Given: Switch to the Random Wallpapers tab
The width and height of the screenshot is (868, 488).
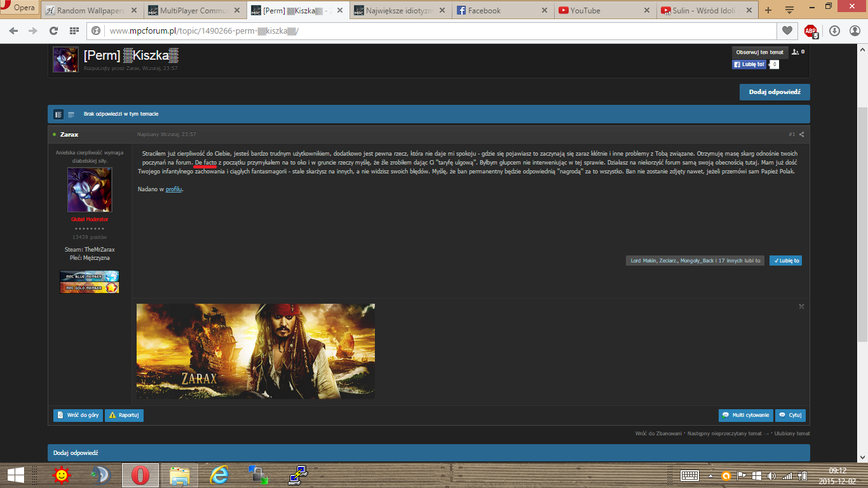Looking at the screenshot, I should [x=92, y=10].
